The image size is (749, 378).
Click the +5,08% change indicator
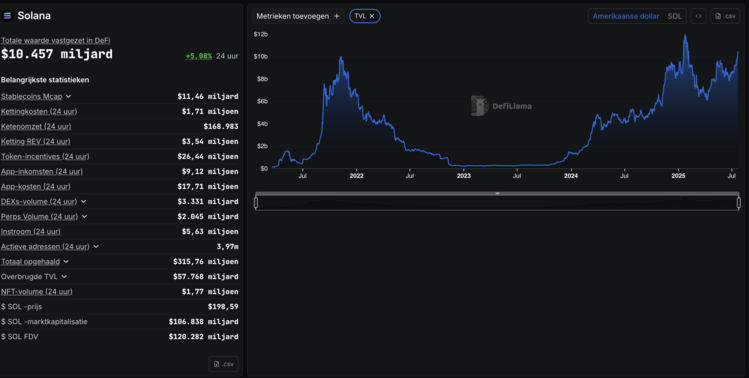pyautogui.click(x=199, y=56)
